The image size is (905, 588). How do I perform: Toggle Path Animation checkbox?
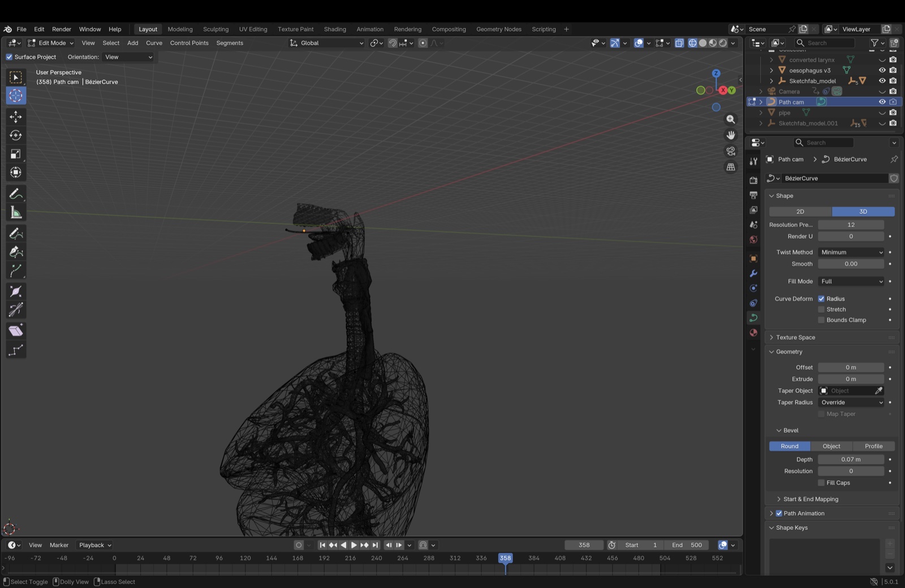coord(779,513)
